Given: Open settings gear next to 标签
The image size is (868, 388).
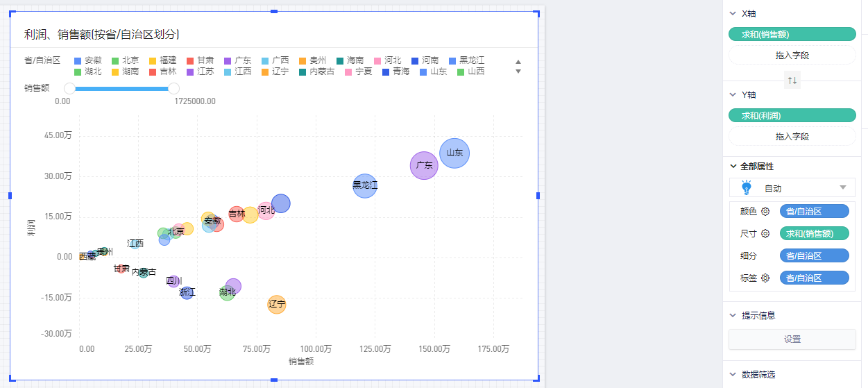Looking at the screenshot, I should pos(765,278).
